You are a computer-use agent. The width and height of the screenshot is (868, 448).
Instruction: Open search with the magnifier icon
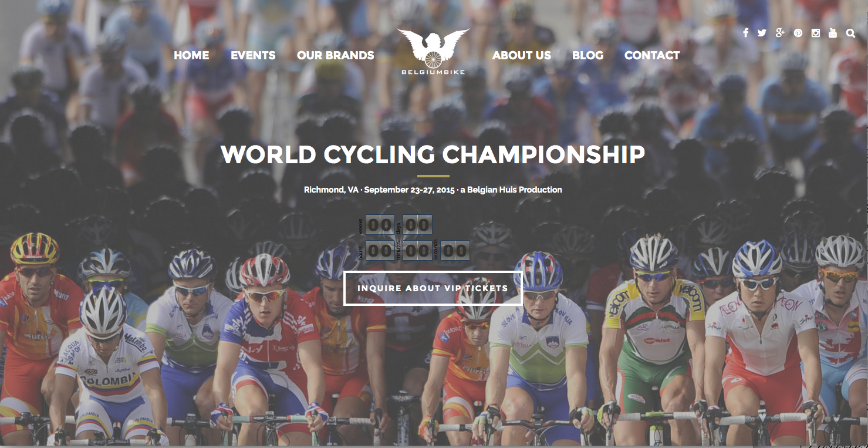click(x=850, y=33)
